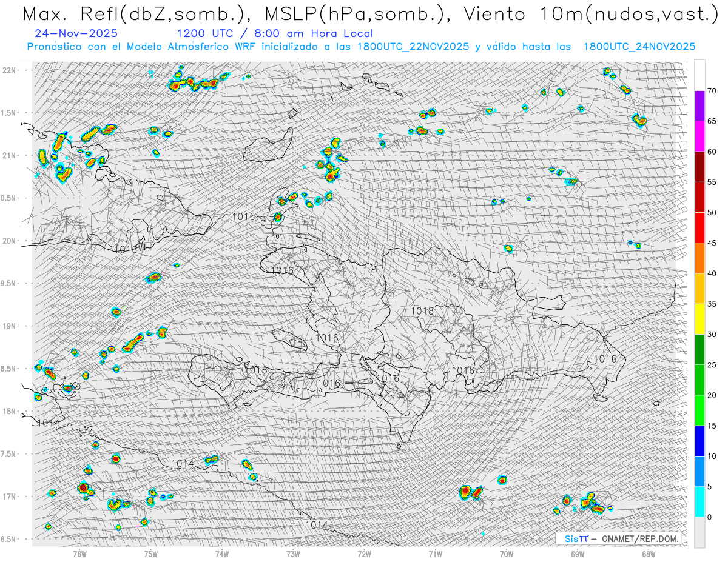This screenshot has width=728, height=562.
Task: Click the colorbar value label '25'
Action: pyautogui.click(x=712, y=365)
